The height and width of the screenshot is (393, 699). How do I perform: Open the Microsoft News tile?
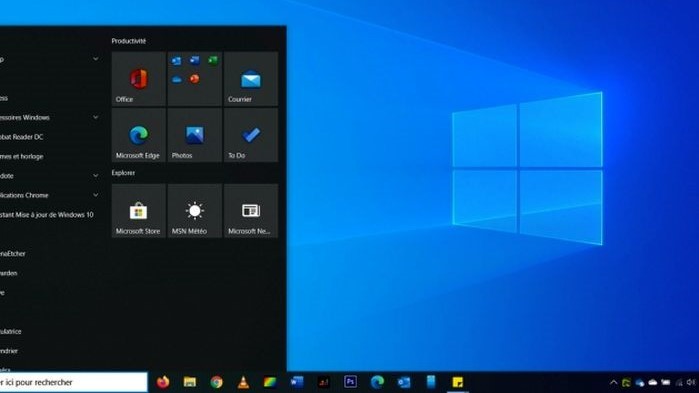[251, 211]
